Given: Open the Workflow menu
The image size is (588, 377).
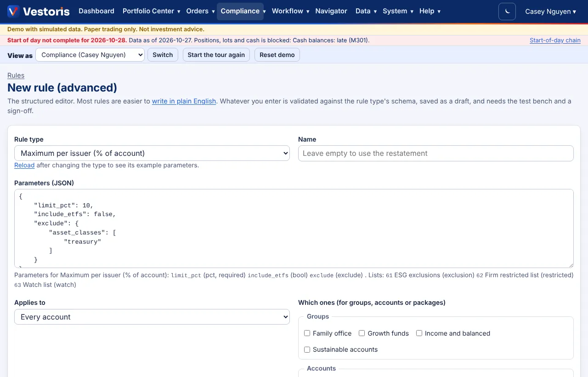Looking at the screenshot, I should (290, 11).
